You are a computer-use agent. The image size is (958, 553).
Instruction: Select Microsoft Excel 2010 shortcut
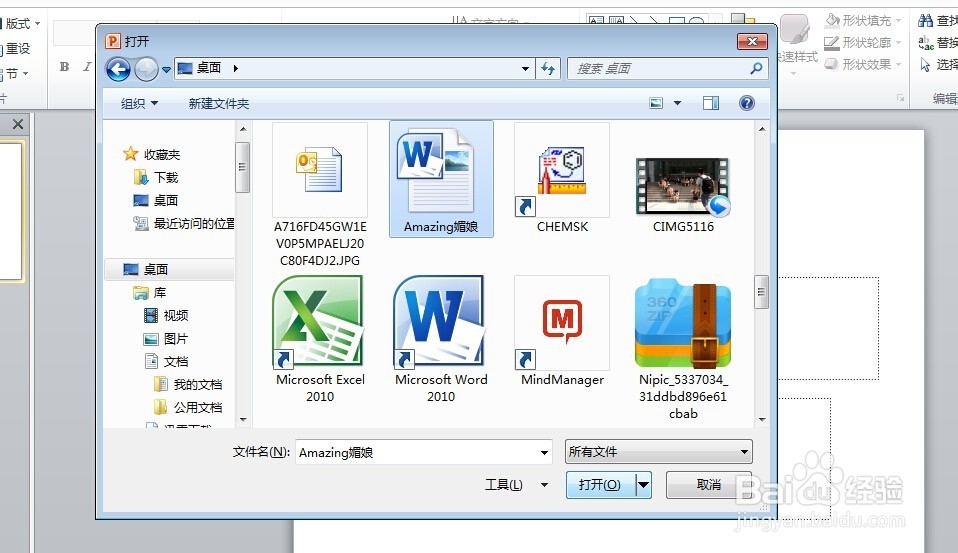click(x=320, y=339)
